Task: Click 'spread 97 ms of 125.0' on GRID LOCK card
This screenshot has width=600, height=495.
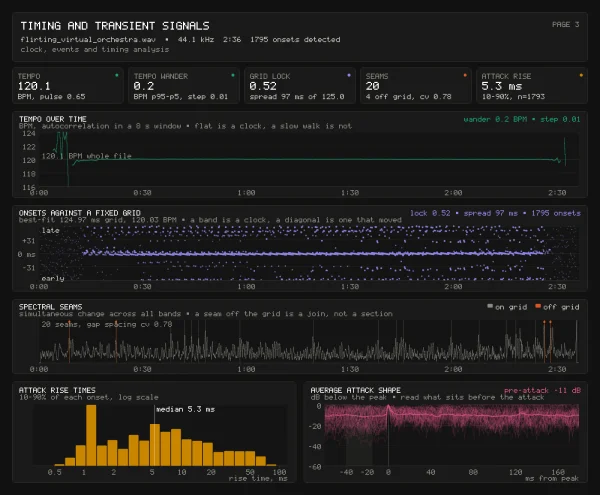Action: point(297,97)
